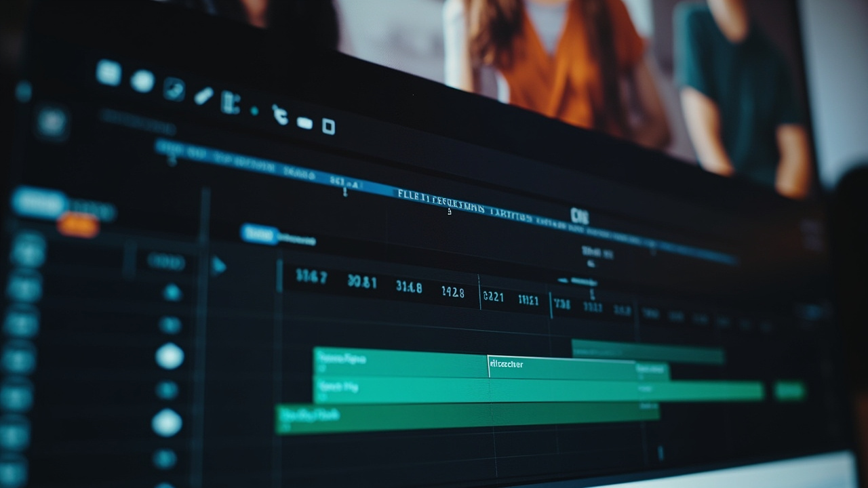Select the hook-shaped tool icon in the toolbar
Image resolution: width=868 pixels, height=488 pixels.
click(x=279, y=115)
